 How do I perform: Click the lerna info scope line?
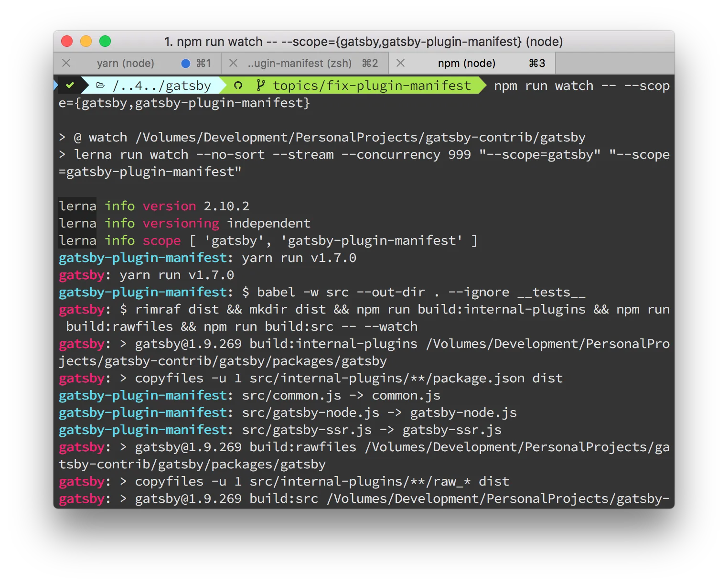[x=268, y=240]
